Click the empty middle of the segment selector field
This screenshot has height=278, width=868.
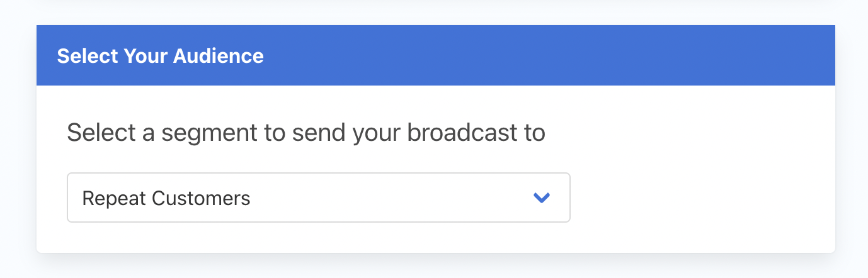click(391, 197)
